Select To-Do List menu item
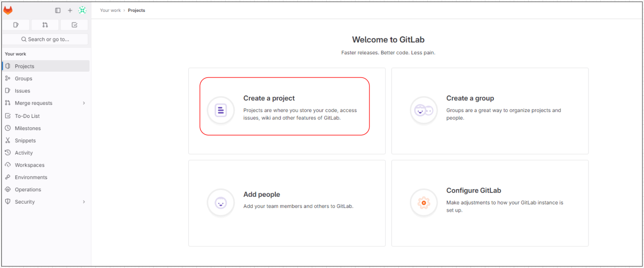Screen dimensions: 644x268 [x=46, y=116]
